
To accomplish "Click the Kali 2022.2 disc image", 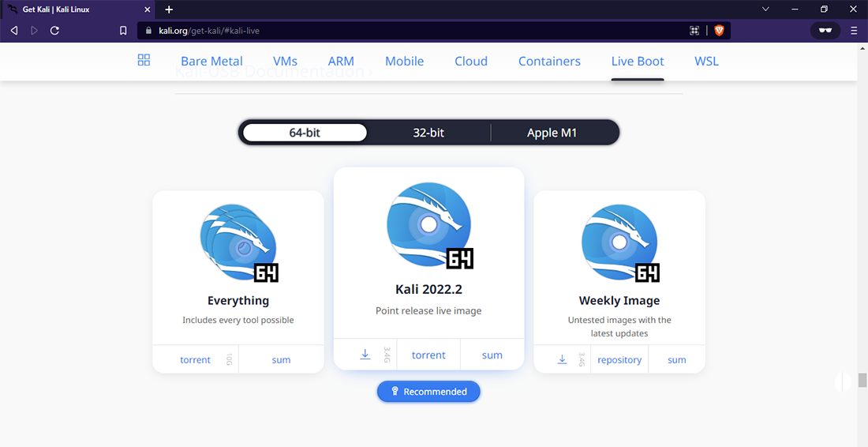I will pos(429,225).
